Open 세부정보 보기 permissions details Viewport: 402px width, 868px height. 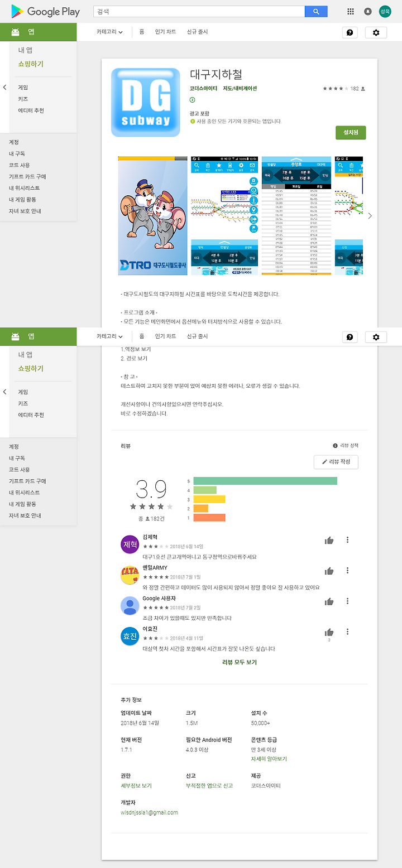point(136,785)
